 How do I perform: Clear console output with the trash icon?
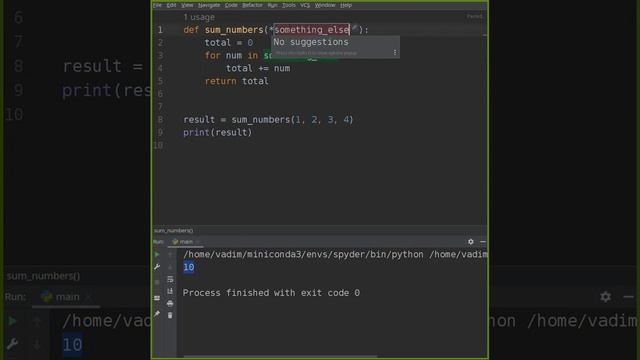[x=170, y=316]
